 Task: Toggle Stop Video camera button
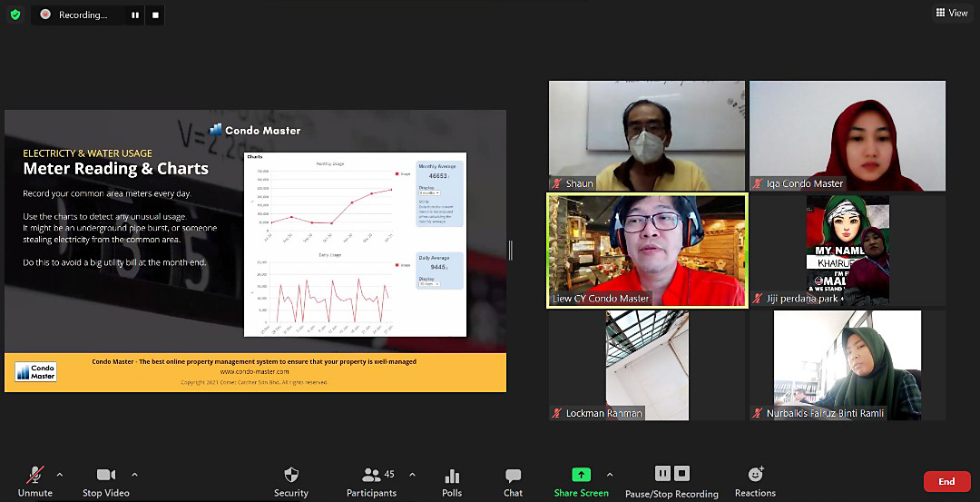(x=105, y=476)
